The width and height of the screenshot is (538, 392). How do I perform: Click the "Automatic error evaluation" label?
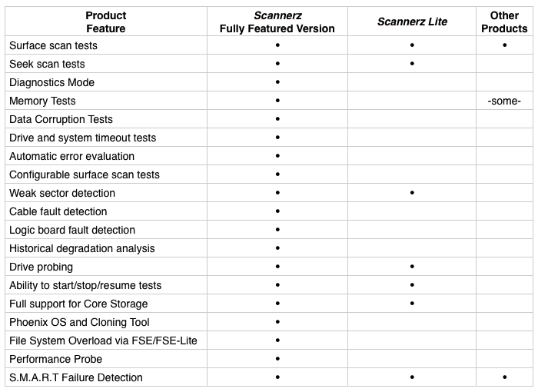[x=71, y=156]
